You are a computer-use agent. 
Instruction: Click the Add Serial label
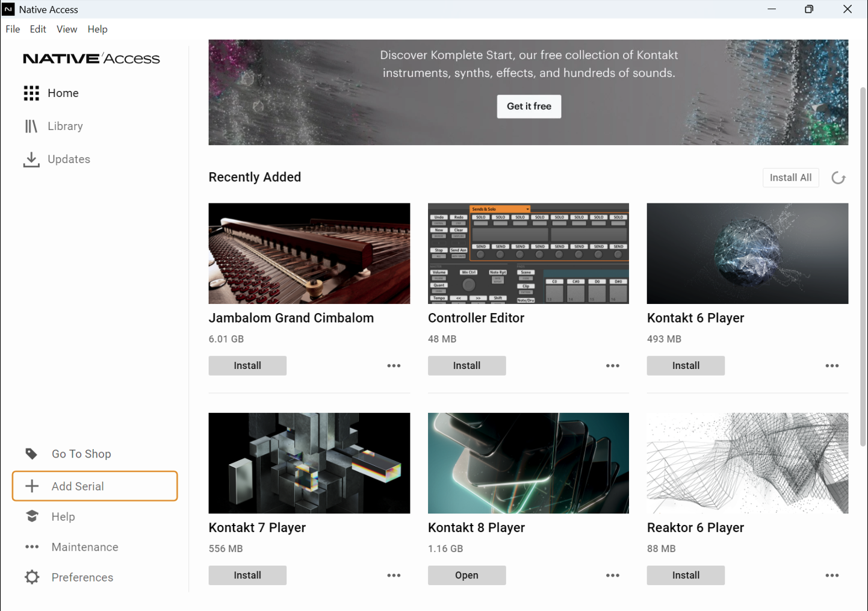coord(78,486)
